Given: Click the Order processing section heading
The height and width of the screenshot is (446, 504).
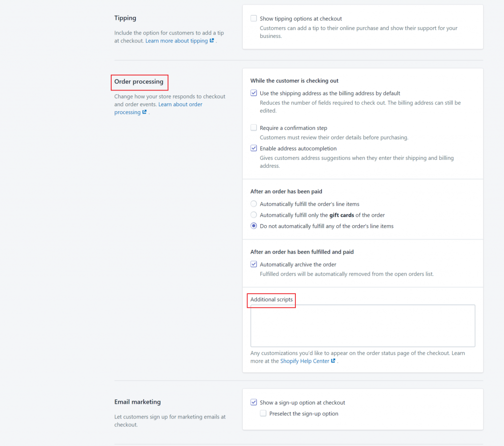Looking at the screenshot, I should click(x=139, y=82).
